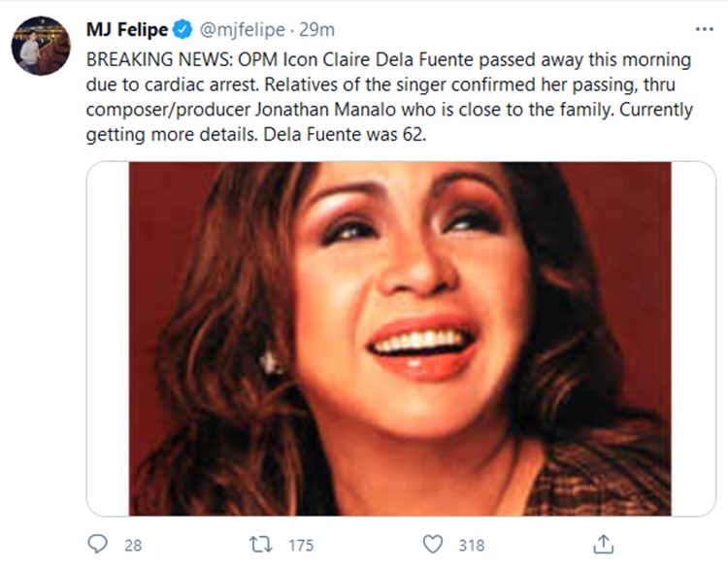Click the MJ Felipe display name
728x571 pixels.
126,30
